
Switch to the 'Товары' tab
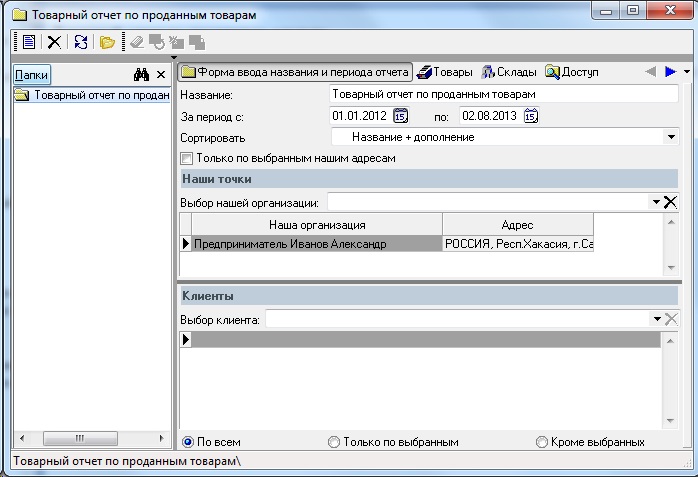(445, 72)
